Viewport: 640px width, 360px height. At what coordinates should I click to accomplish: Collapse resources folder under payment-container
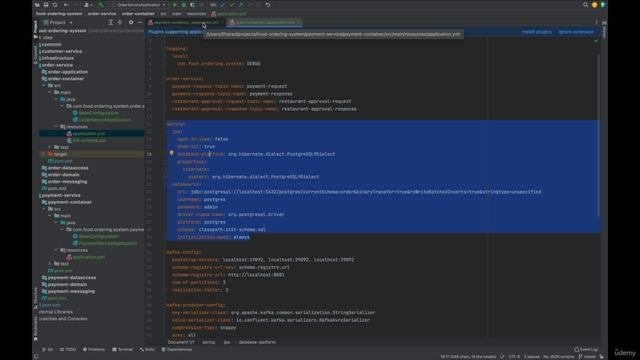[56, 250]
